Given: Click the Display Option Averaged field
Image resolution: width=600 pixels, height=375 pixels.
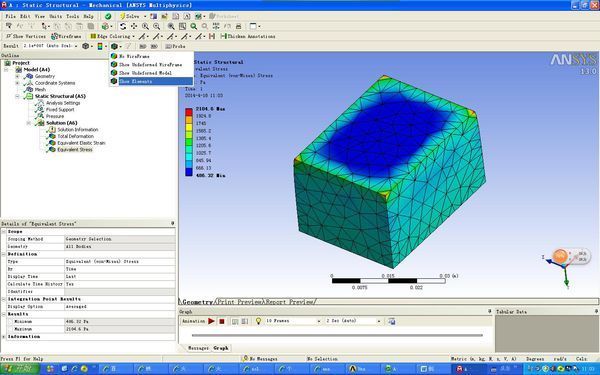Looking at the screenshot, I should click(119, 307).
